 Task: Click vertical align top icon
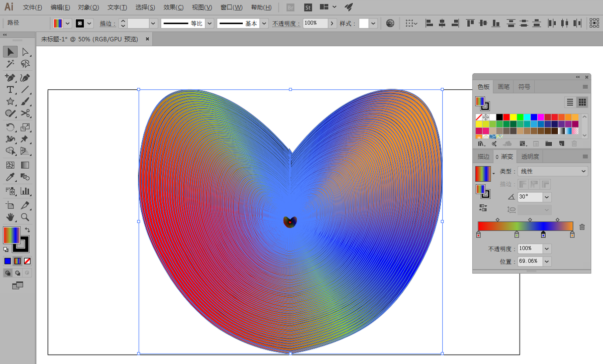470,23
